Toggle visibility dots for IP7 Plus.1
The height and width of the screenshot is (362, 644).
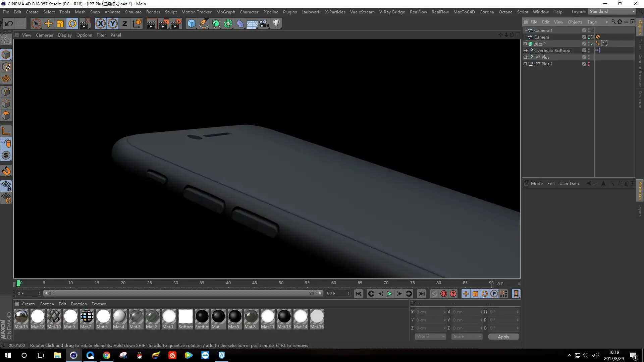tap(589, 64)
